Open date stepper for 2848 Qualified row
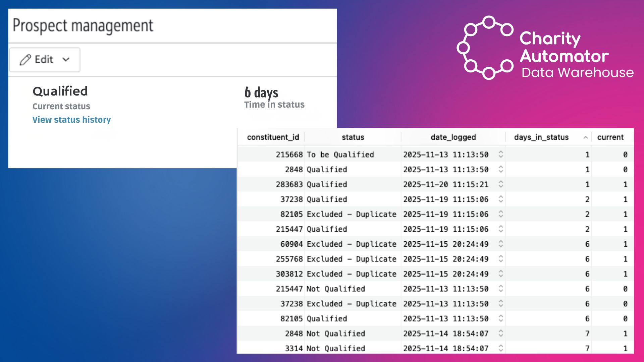Image resolution: width=644 pixels, height=362 pixels. [x=501, y=169]
